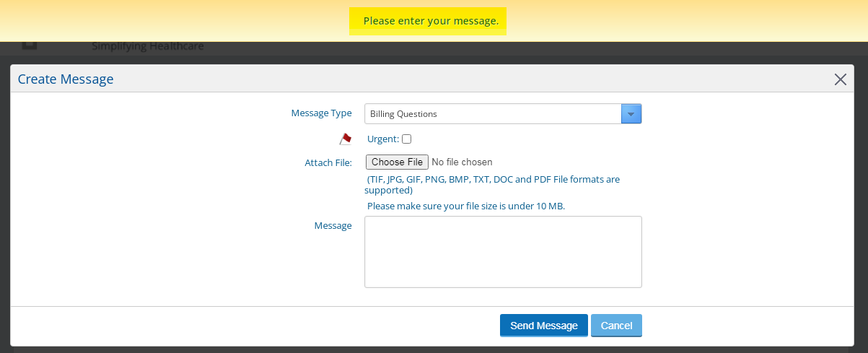Enable the Urgent checkbox
This screenshot has width=868, height=353.
coord(407,139)
